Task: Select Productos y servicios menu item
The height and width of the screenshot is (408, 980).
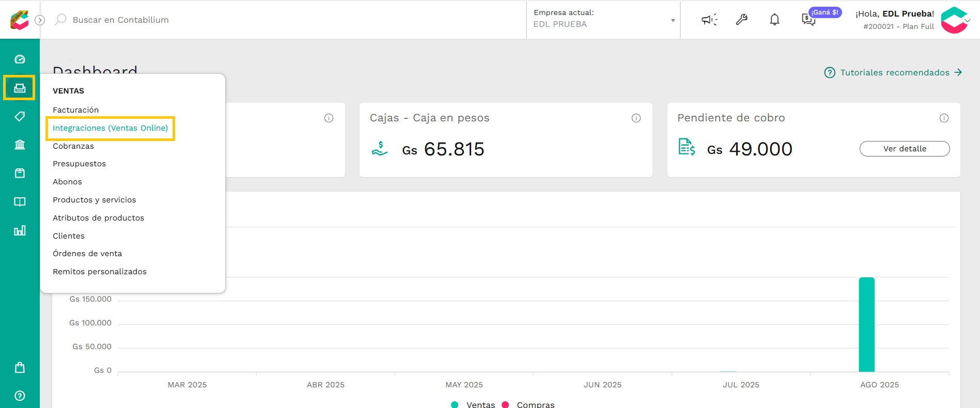Action: pyautogui.click(x=95, y=200)
